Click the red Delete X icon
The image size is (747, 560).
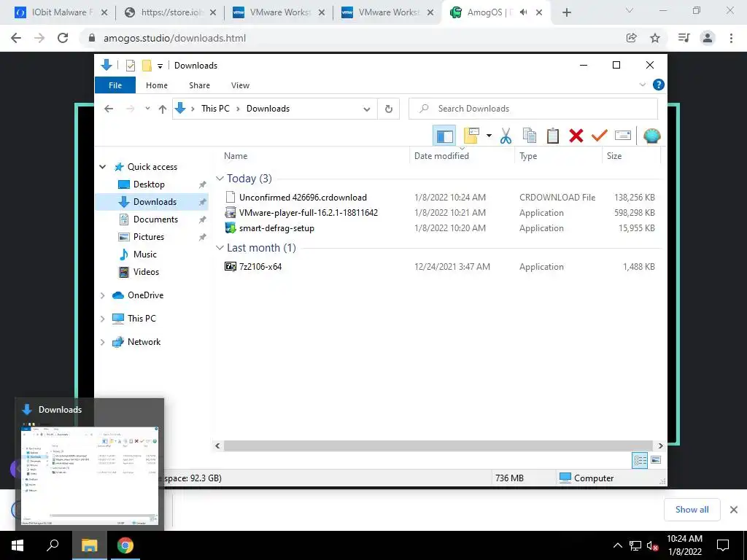576,136
